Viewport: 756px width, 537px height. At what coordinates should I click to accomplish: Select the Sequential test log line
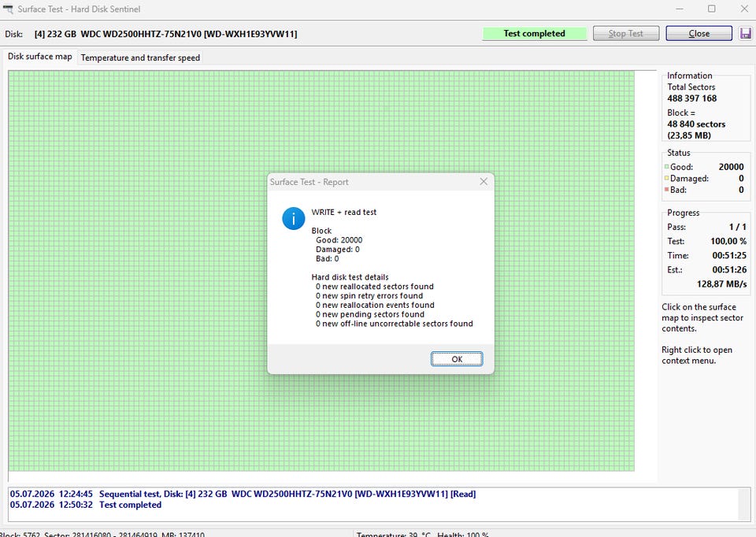tap(243, 494)
